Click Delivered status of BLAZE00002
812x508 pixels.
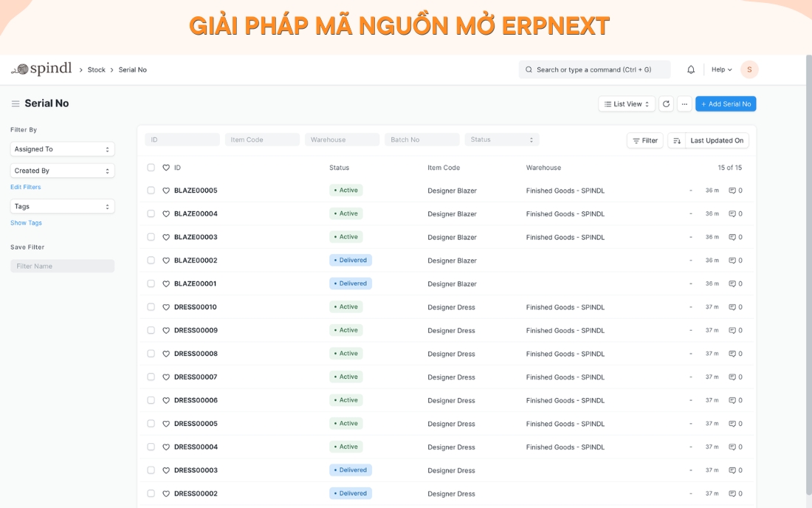(351, 260)
